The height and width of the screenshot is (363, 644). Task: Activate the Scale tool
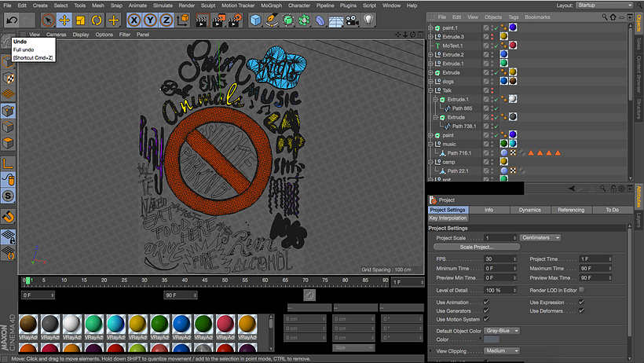pos(80,20)
